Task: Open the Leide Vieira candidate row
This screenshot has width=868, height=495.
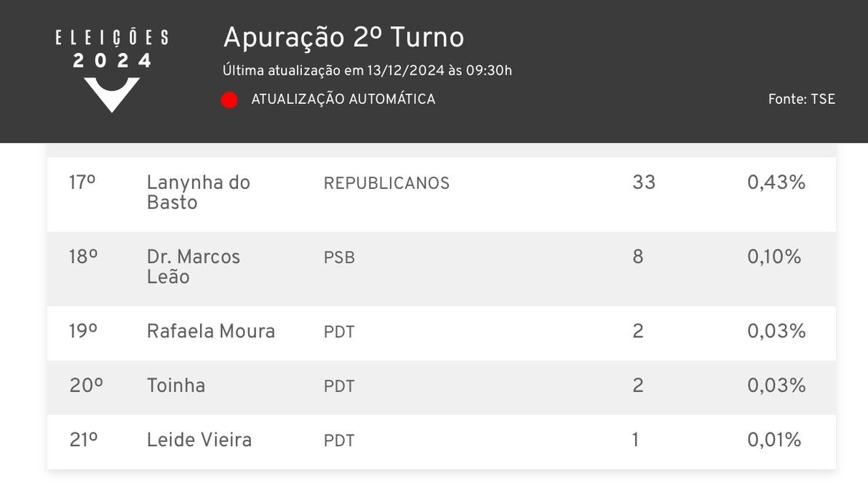Action: 441,440
